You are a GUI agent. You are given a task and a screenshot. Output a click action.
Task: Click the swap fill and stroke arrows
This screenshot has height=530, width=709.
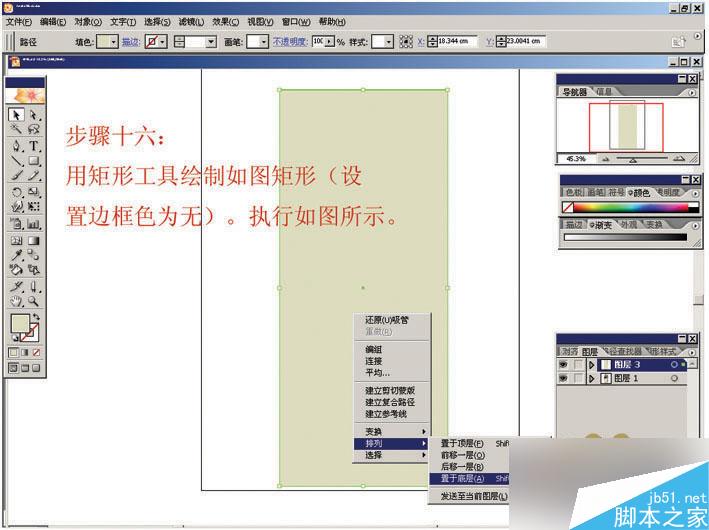pyautogui.click(x=36, y=317)
